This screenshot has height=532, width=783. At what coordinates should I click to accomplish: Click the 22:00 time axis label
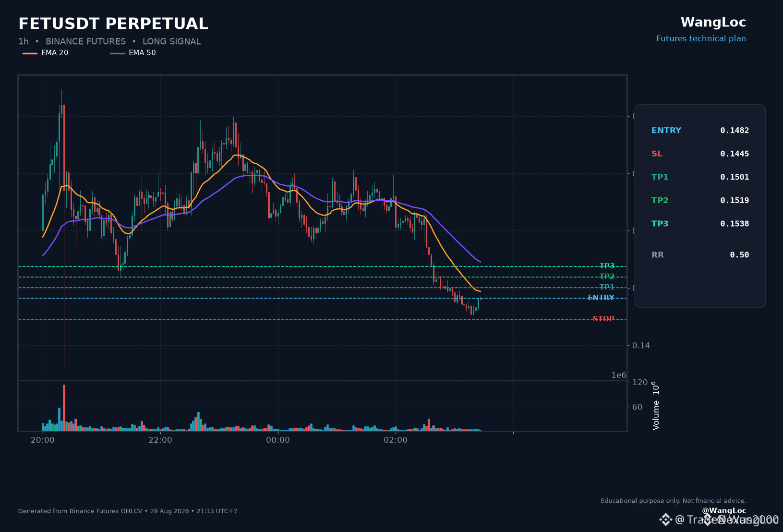[x=160, y=440]
